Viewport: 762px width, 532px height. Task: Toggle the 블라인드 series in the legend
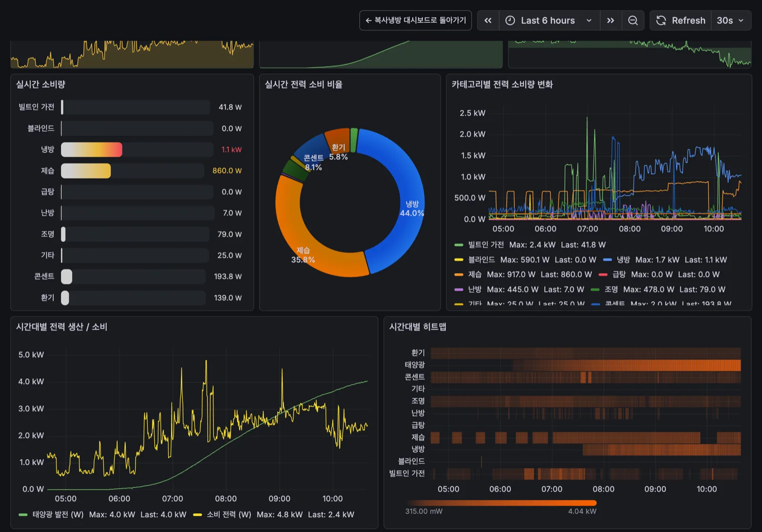coord(481,260)
